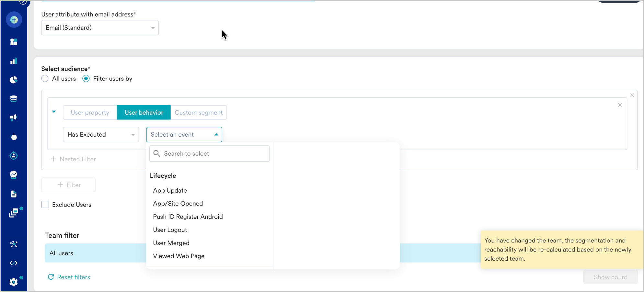Click the megaphone campaigns icon
644x292 pixels.
tap(14, 118)
